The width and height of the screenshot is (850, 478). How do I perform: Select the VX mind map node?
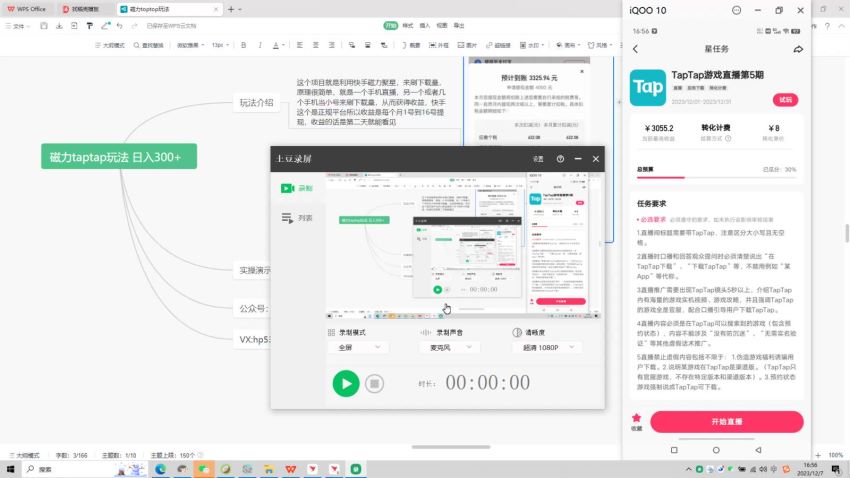coord(253,339)
